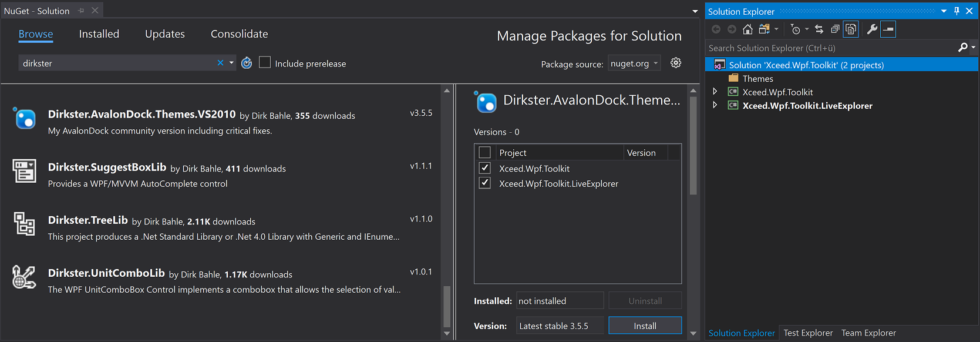Open the Pending Changes Filter clock icon

[x=795, y=29]
